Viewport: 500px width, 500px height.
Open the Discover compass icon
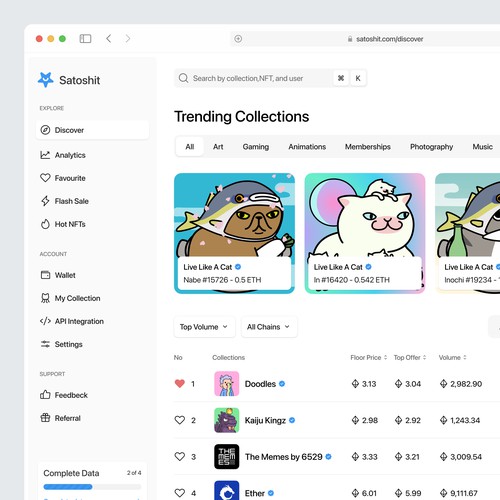pyautogui.click(x=45, y=130)
